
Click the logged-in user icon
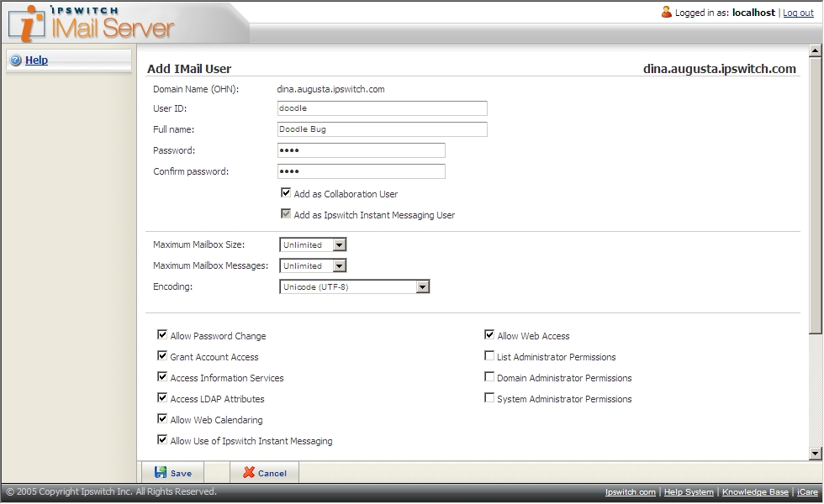666,12
